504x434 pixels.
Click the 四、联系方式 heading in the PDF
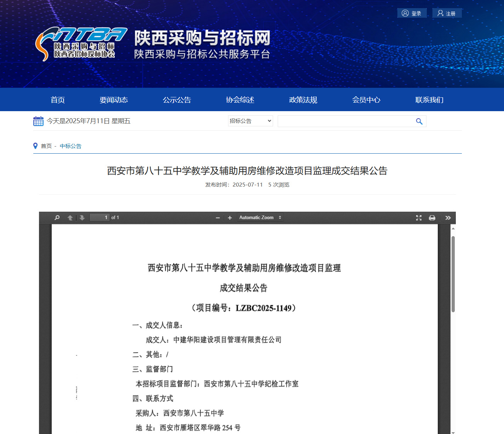pyautogui.click(x=153, y=399)
